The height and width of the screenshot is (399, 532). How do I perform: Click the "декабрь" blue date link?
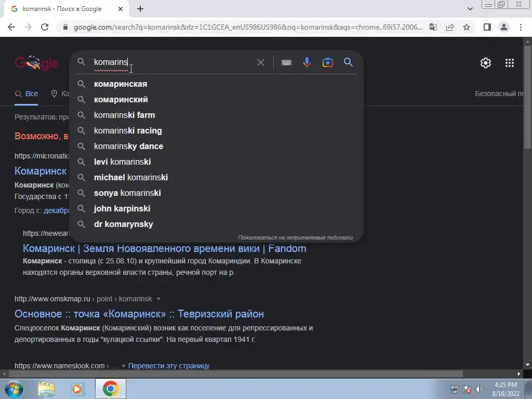56,210
